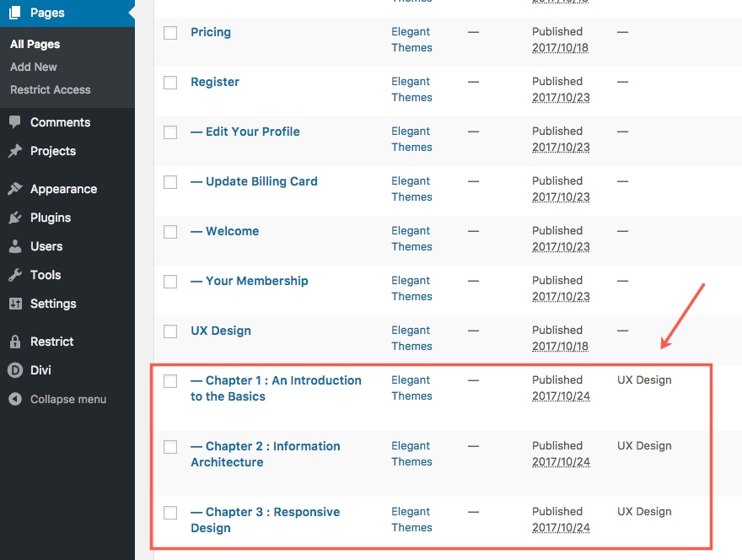Open Restrict Access submenu

[50, 89]
